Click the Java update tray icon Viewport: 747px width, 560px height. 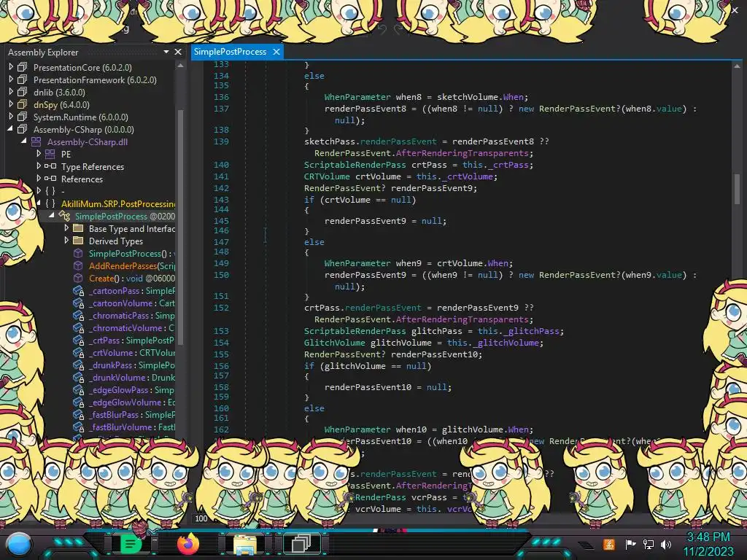[608, 544]
